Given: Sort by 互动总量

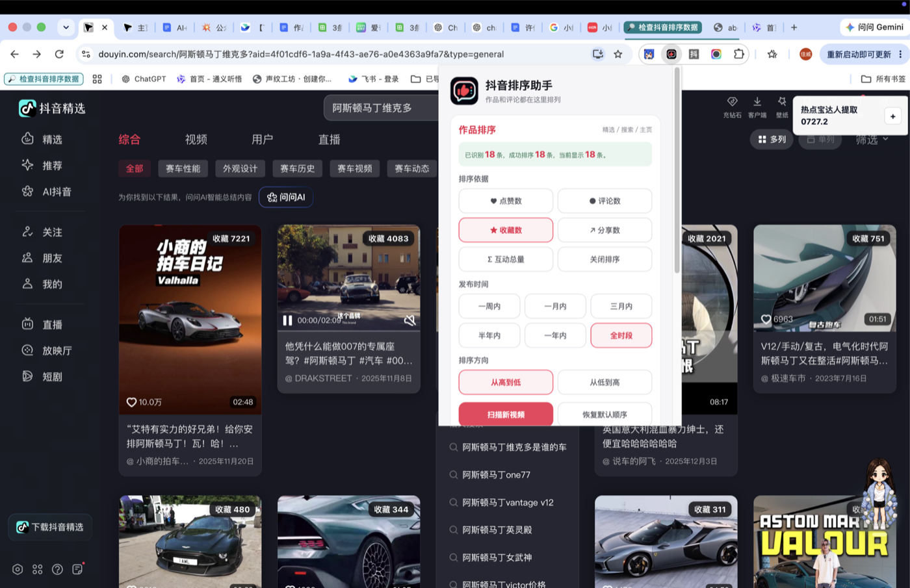Looking at the screenshot, I should click(x=506, y=259).
